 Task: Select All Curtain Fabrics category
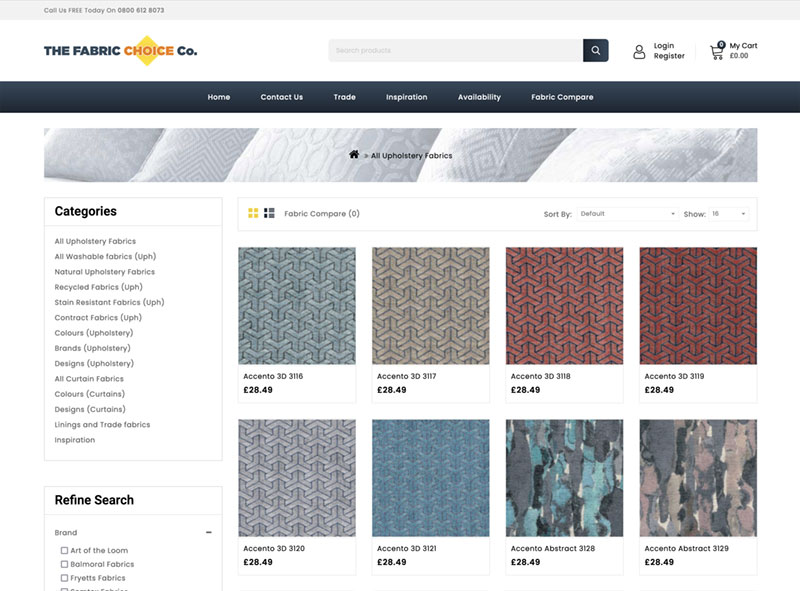(x=89, y=379)
